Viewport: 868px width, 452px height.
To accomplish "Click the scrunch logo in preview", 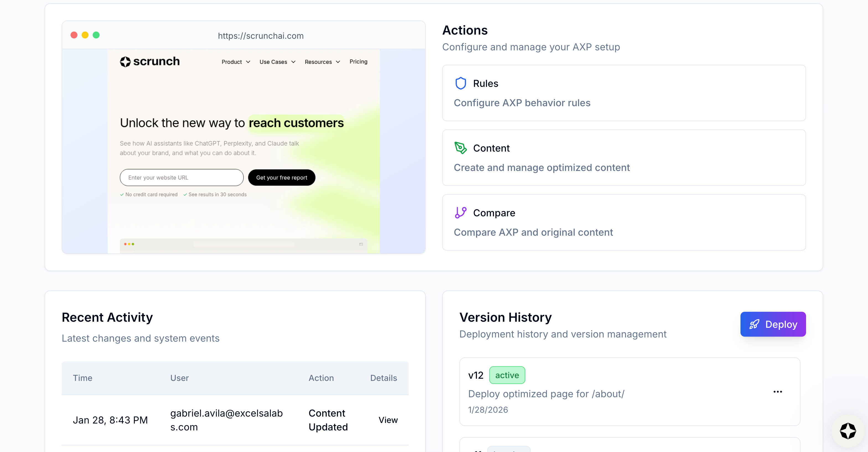I will (x=150, y=61).
